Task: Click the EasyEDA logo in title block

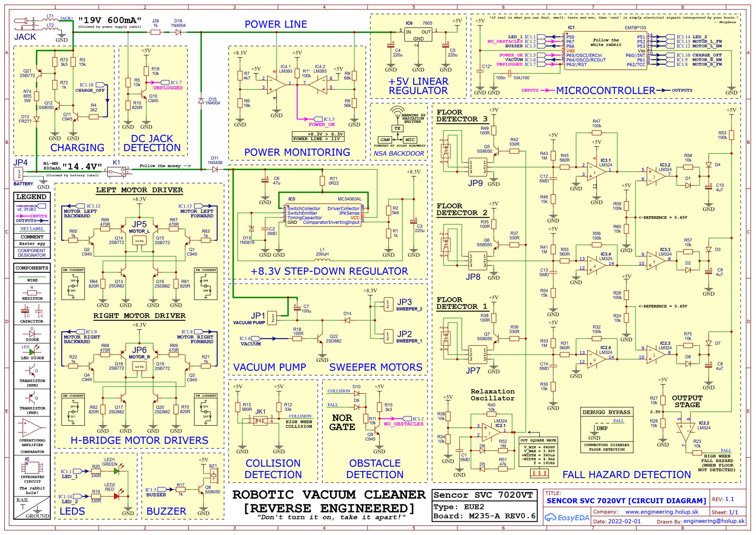Action: pos(567,518)
